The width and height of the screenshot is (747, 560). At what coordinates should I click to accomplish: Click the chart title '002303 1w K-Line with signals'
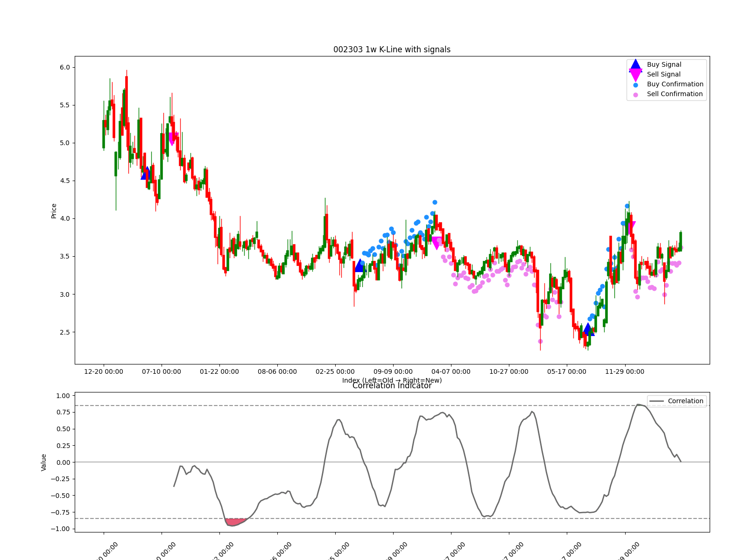coord(392,49)
